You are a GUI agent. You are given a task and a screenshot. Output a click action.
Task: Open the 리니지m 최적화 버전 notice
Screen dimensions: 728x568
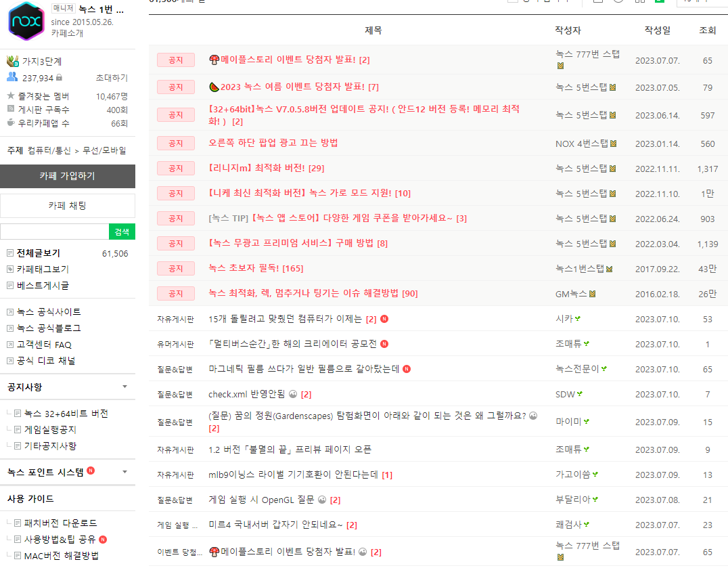tap(256, 168)
